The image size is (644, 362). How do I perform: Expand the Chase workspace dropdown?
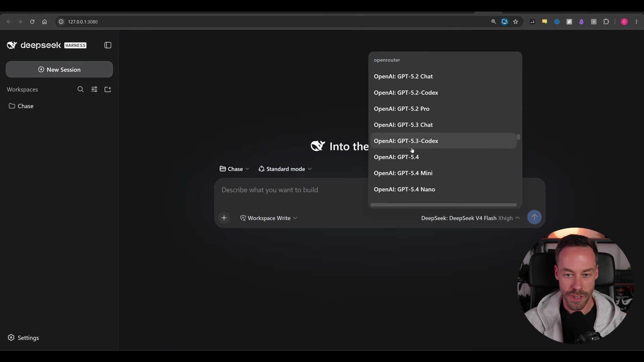point(234,169)
